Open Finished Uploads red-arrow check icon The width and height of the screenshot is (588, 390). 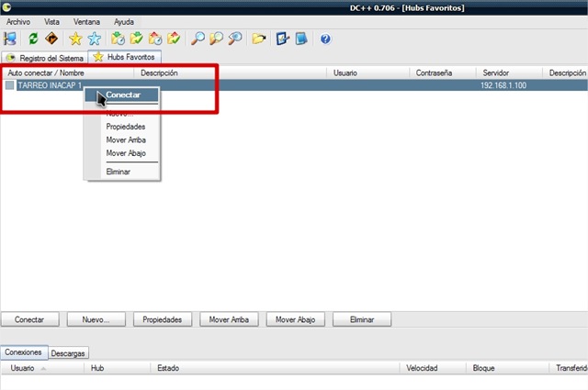[x=174, y=39]
